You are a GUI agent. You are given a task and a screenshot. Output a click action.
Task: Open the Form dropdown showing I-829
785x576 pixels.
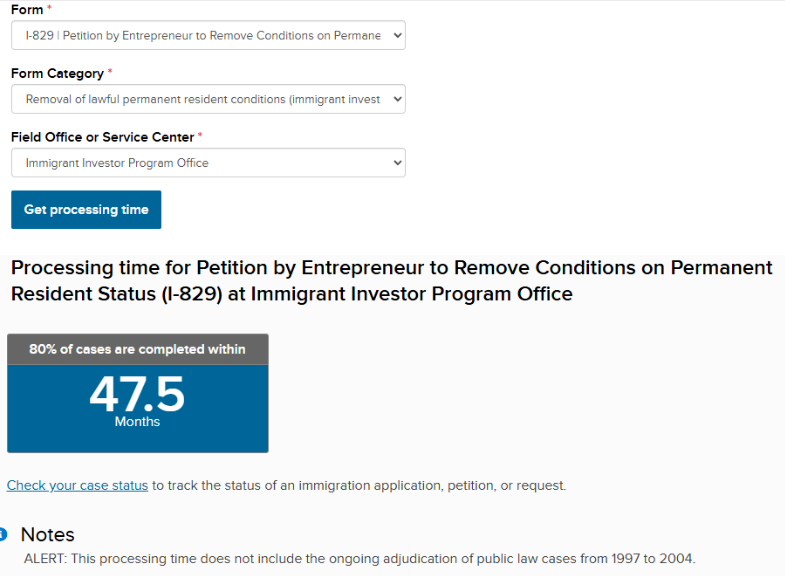pos(200,35)
